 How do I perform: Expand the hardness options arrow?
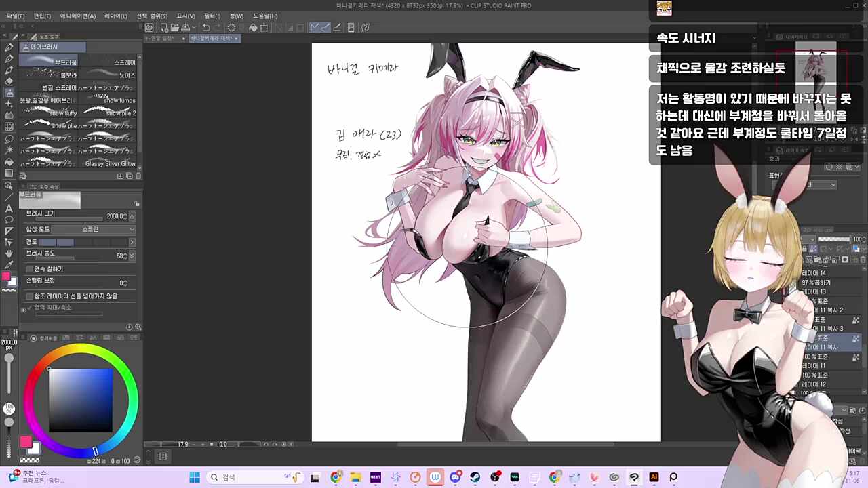[132, 242]
